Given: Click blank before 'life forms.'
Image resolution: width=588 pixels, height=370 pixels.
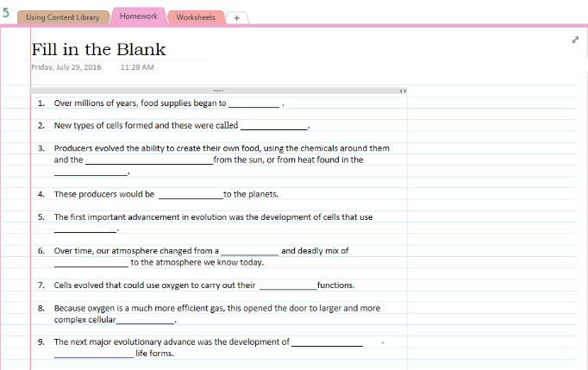Looking at the screenshot, I should (94, 354).
